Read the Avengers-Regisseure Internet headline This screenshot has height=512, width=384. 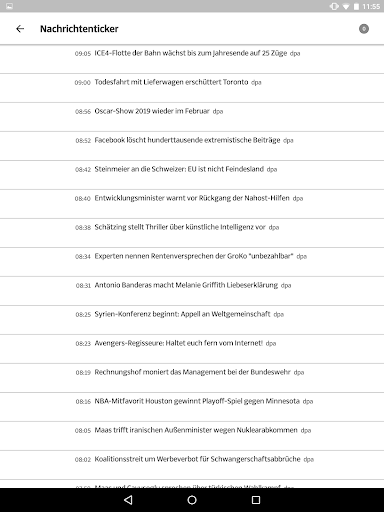click(x=192, y=349)
